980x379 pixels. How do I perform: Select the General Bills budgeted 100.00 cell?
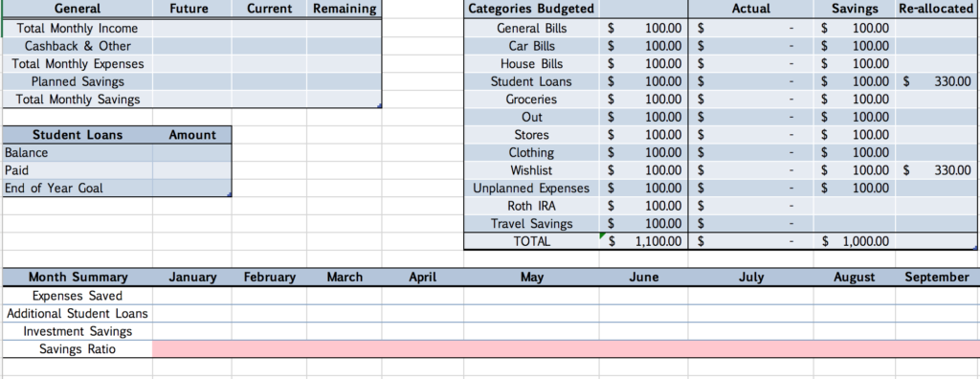point(644,28)
